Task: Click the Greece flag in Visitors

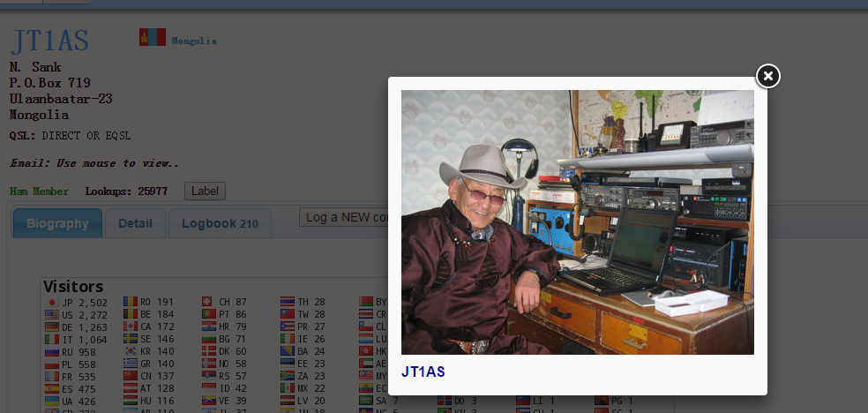Action: pos(130,364)
